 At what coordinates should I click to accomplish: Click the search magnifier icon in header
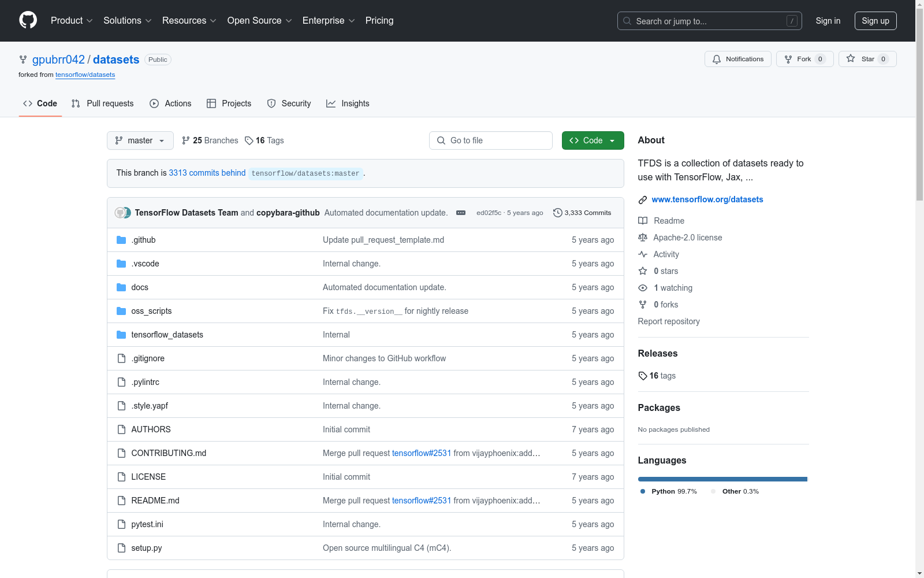click(627, 21)
